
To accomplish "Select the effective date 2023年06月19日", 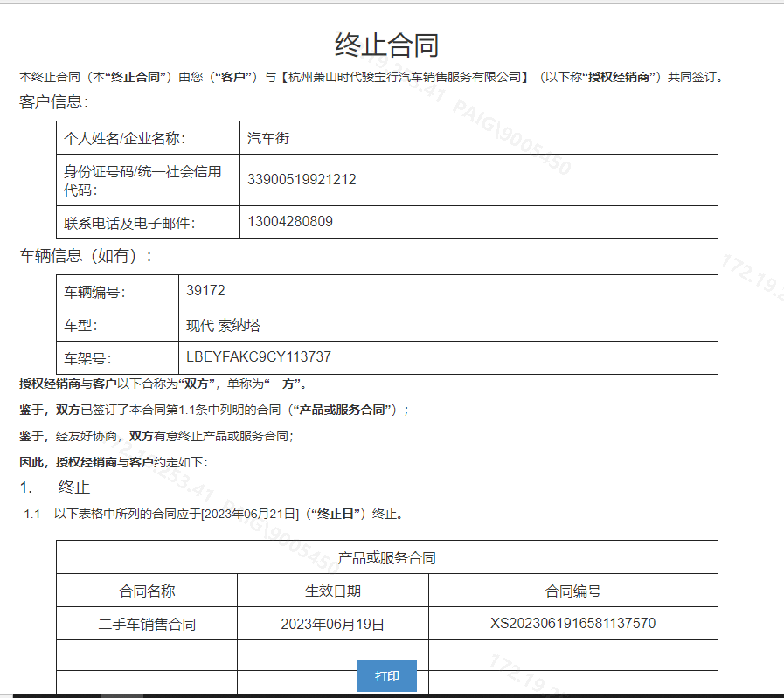I will (x=332, y=624).
